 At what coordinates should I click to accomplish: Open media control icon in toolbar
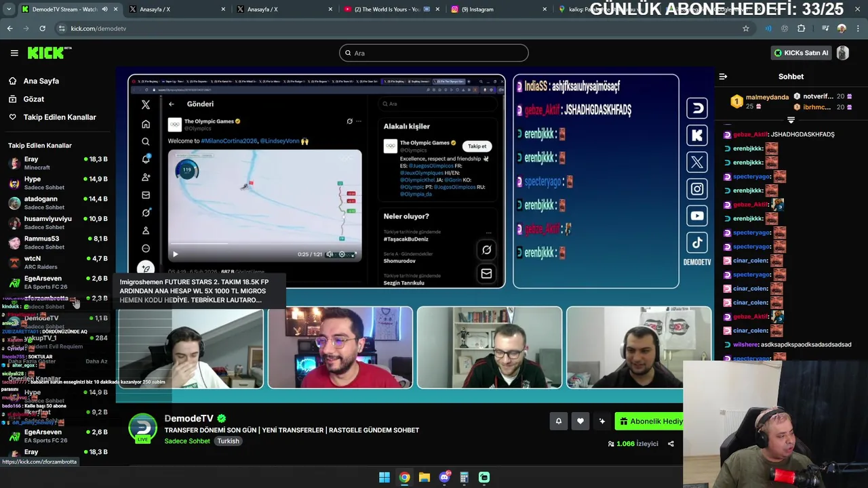pos(825,28)
